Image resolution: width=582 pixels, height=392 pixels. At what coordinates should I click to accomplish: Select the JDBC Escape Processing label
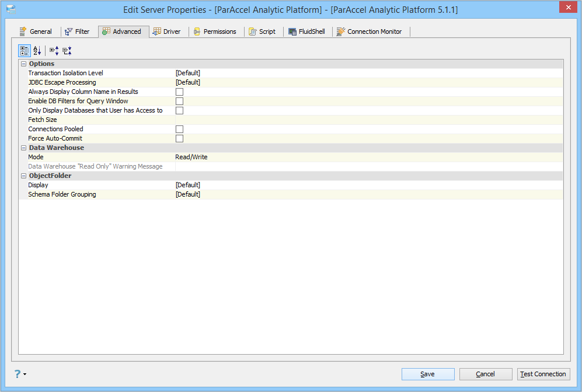(x=62, y=82)
